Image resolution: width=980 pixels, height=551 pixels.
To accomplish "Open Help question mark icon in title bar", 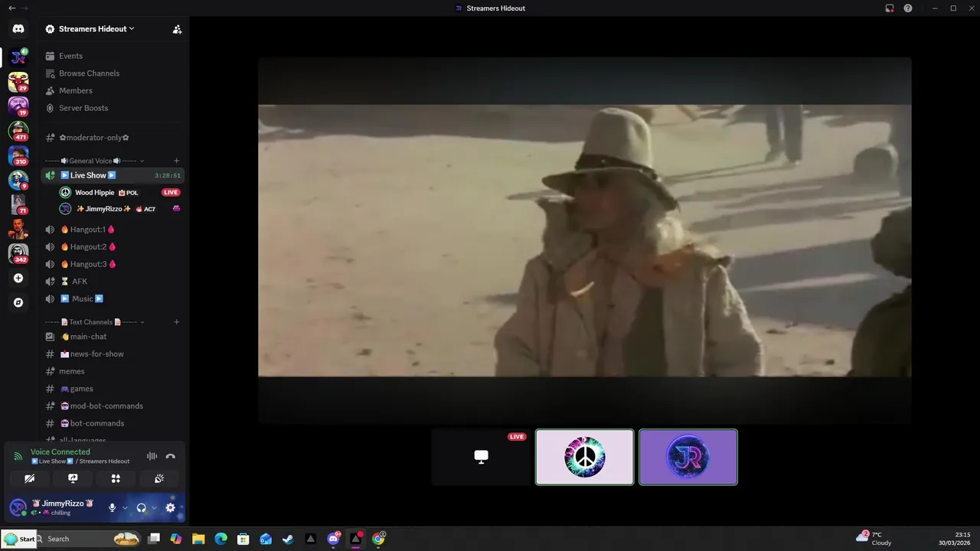I will click(x=908, y=8).
